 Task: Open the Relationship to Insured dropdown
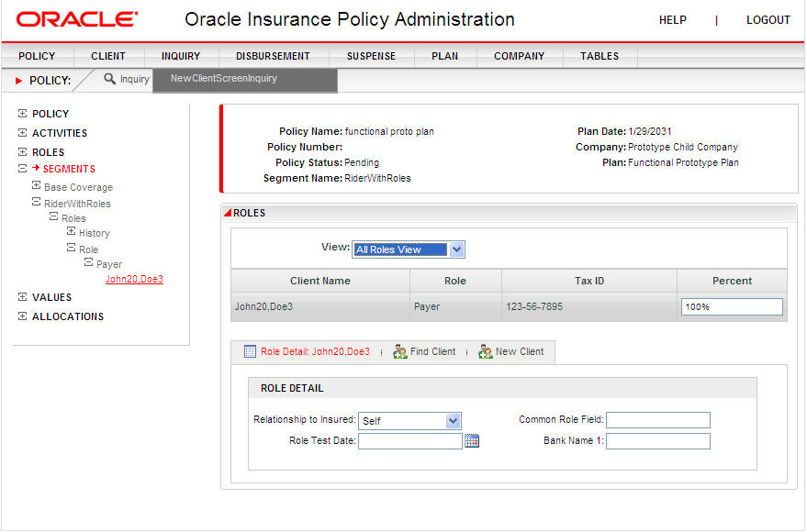click(453, 421)
